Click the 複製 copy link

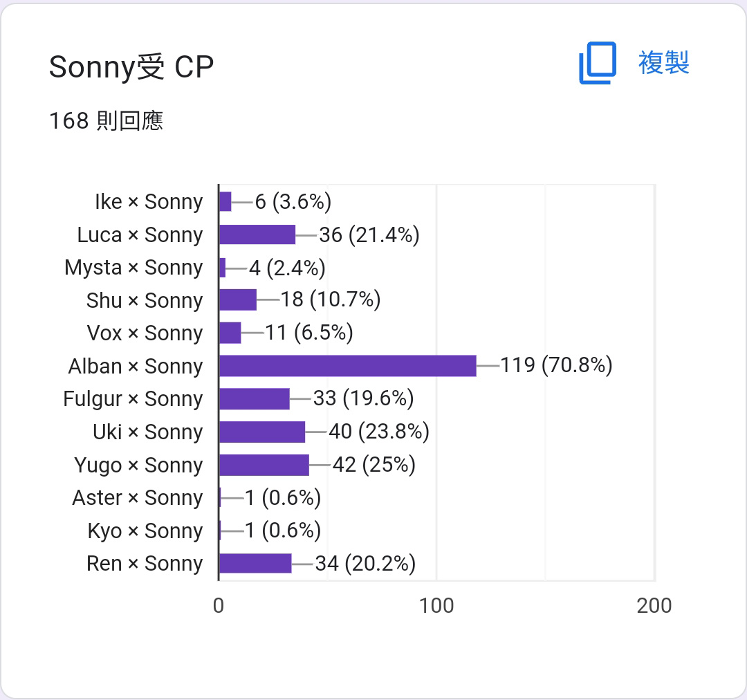663,63
